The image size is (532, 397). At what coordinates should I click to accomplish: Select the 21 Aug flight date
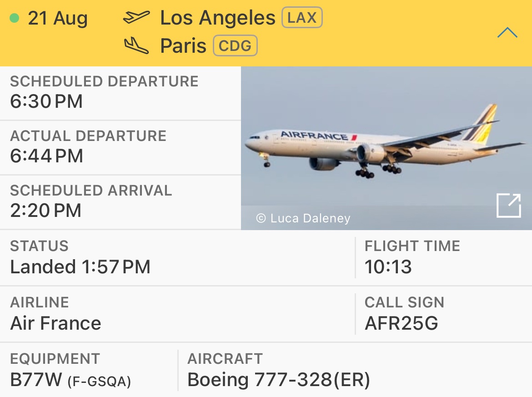58,18
